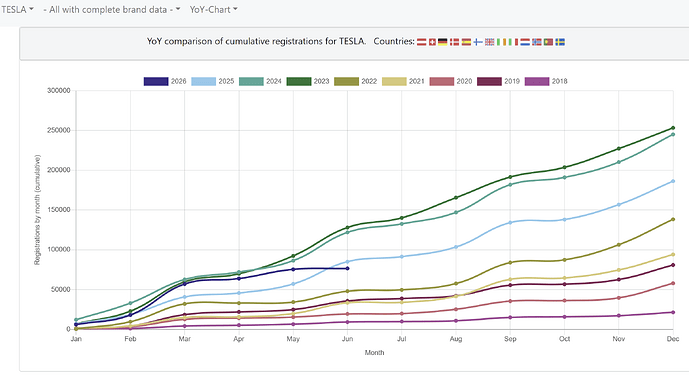
Task: Click the 'Countries:' label
Action: point(394,41)
